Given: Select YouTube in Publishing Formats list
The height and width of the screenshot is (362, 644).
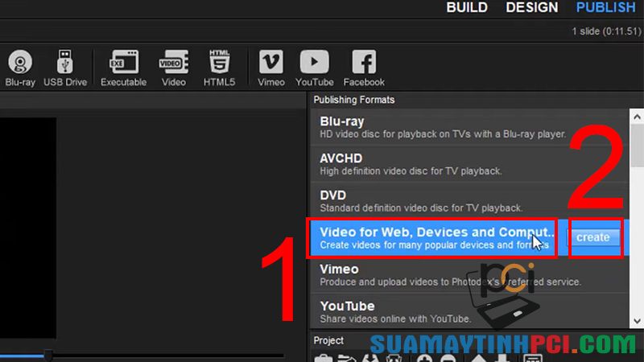Looking at the screenshot, I should pyautogui.click(x=469, y=311).
